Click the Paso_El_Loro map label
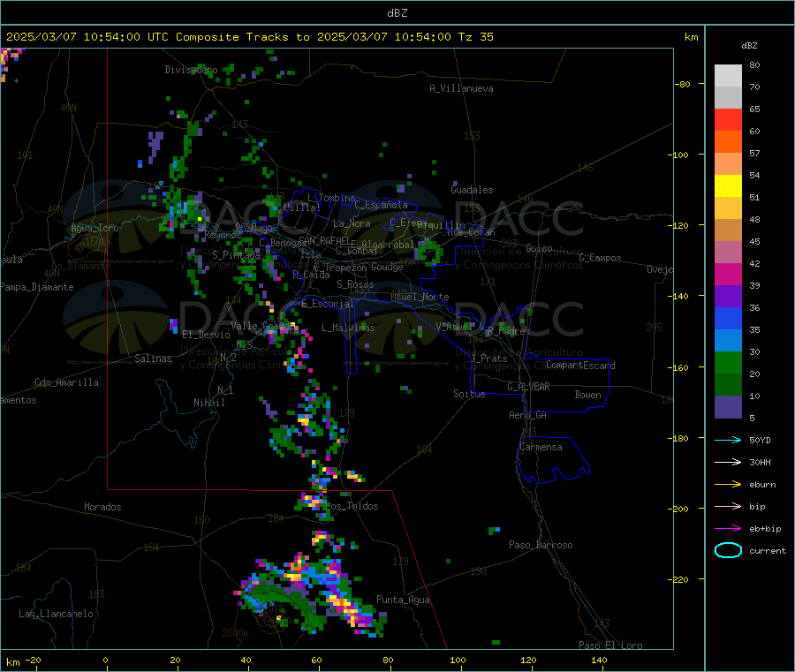 click(610, 646)
